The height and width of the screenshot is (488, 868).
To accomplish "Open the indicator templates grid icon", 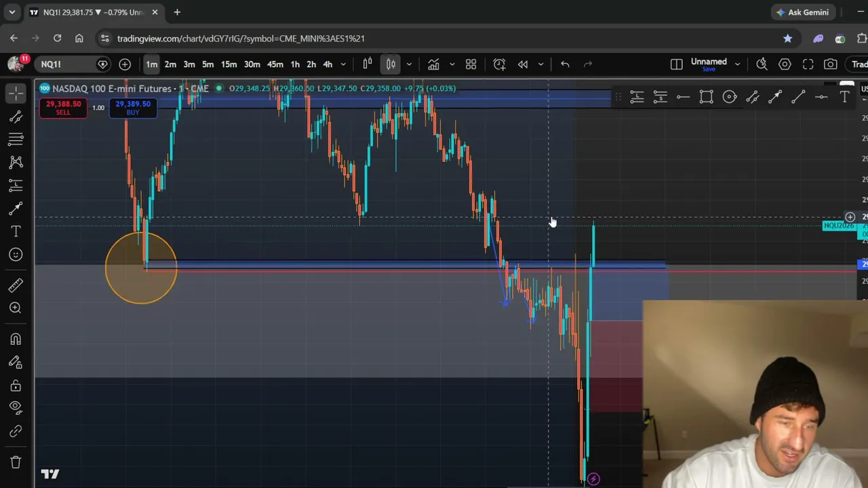I will [471, 64].
